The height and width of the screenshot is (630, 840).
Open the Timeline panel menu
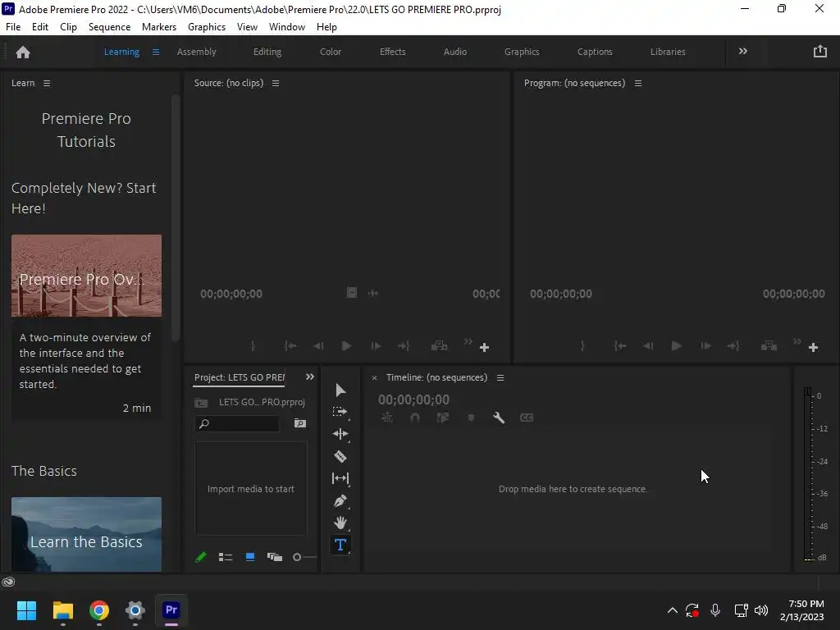(x=500, y=377)
